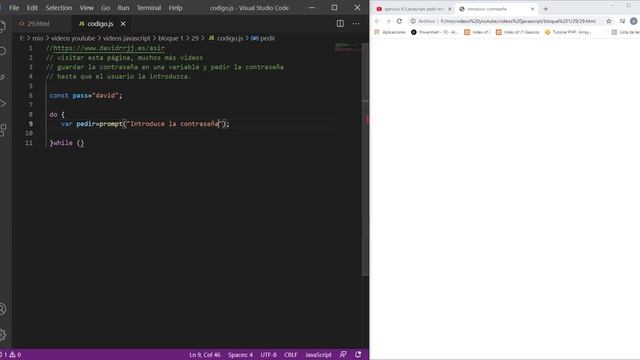The image size is (640, 360).
Task: Expand 'videos youtube' breadcrumb folder
Action: [73, 38]
